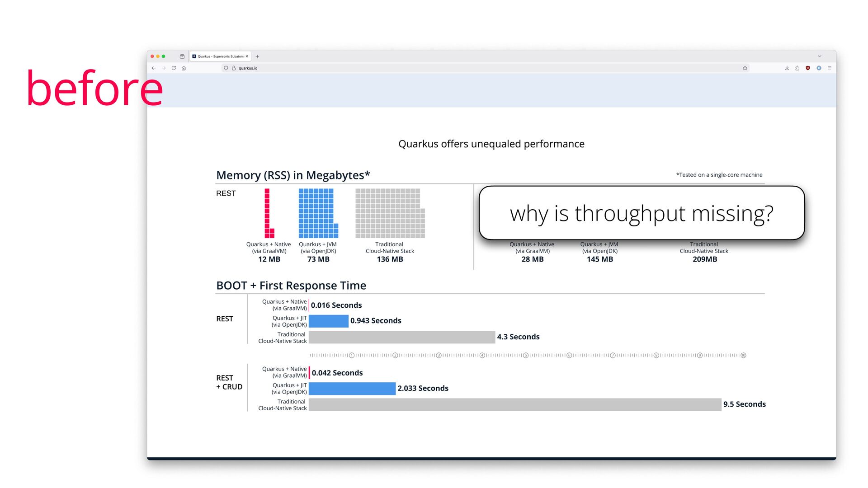Viewport: 868px width, 488px height.
Task: Open a new tab with plus button
Action: tap(257, 56)
